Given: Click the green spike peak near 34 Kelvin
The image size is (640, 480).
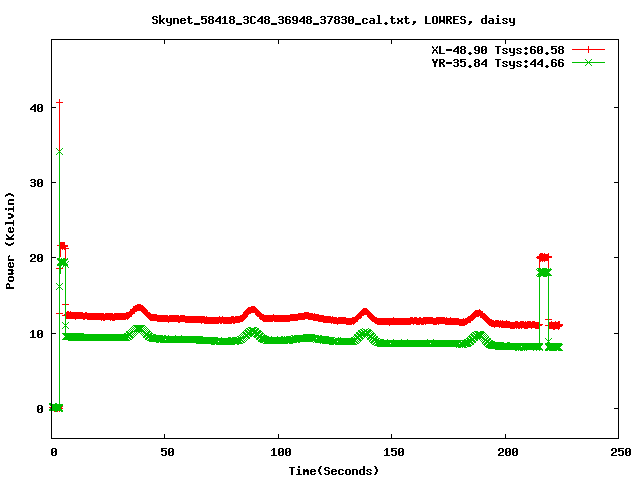Looking at the screenshot, I should click(x=60, y=152).
